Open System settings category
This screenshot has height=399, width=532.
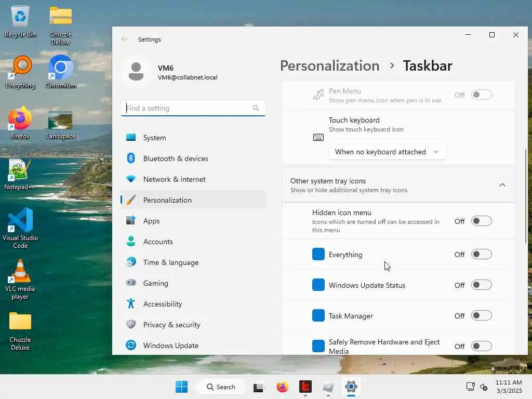pyautogui.click(x=193, y=138)
